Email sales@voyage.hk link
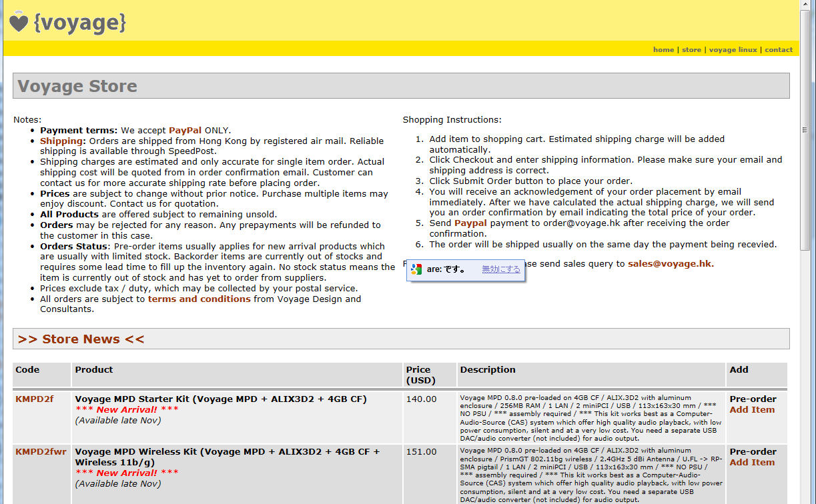Viewport: 816px width, 504px height. coord(671,263)
